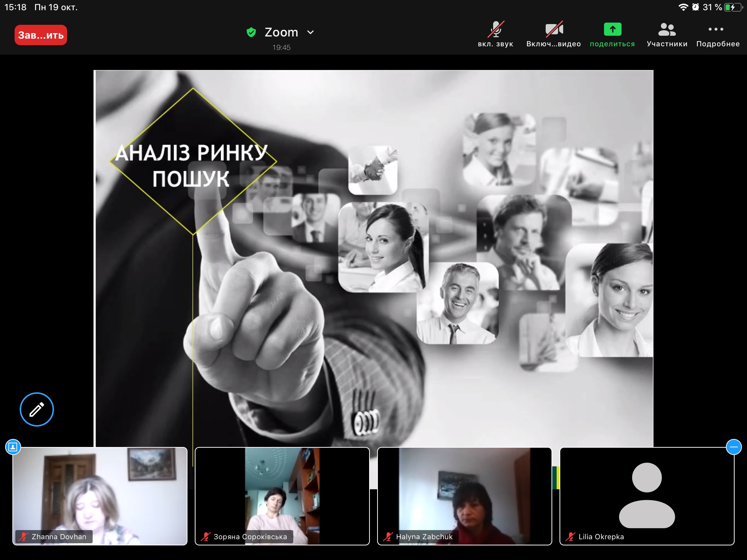
Task: Tap the Zhanna Dovhan name label
Action: point(59,537)
